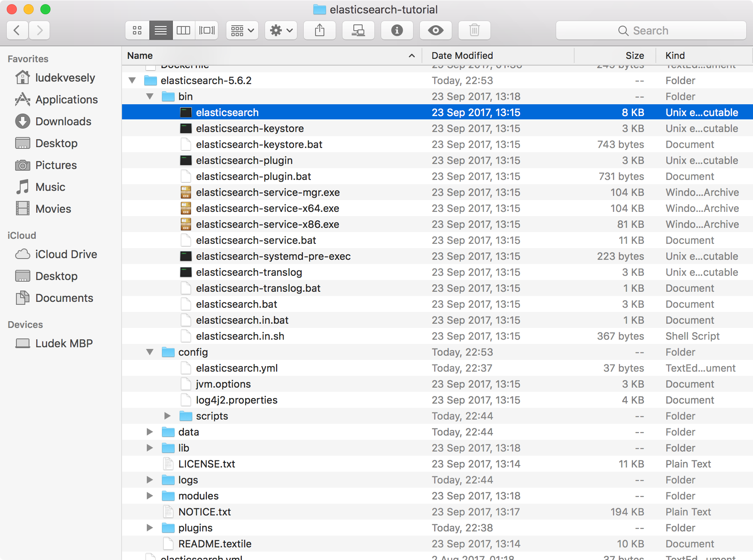Select elasticsearch-translog executable icon
753x560 pixels.
pyautogui.click(x=186, y=272)
